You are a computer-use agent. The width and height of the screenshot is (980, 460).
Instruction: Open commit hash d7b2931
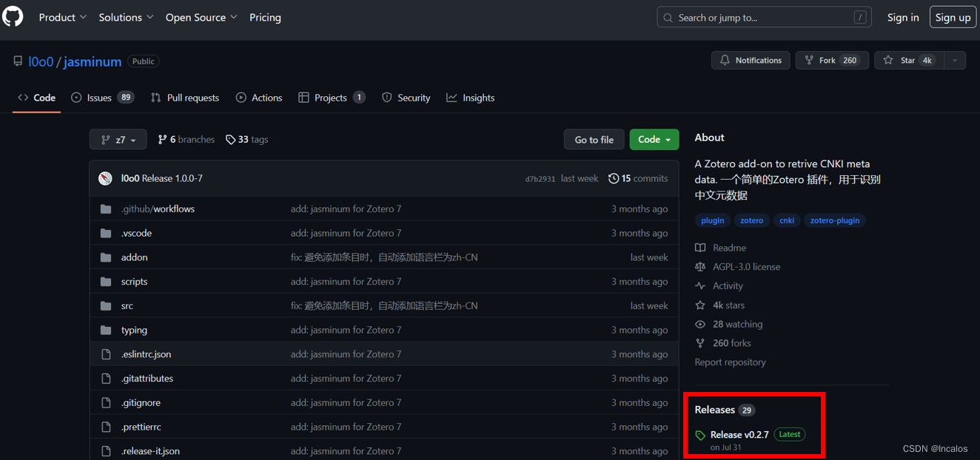pos(540,179)
